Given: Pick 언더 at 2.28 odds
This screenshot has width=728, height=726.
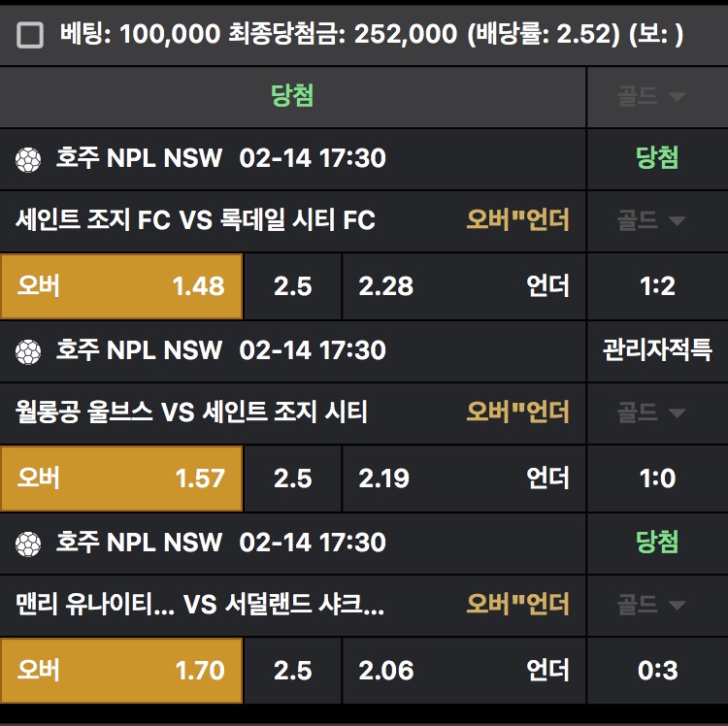Looking at the screenshot, I should 464,286.
